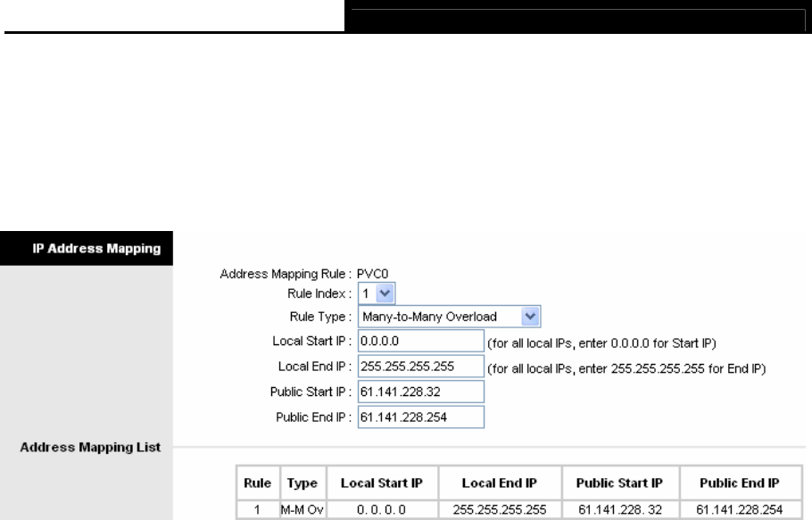
Task: Select the Public Start IP text box
Action: click(421, 392)
